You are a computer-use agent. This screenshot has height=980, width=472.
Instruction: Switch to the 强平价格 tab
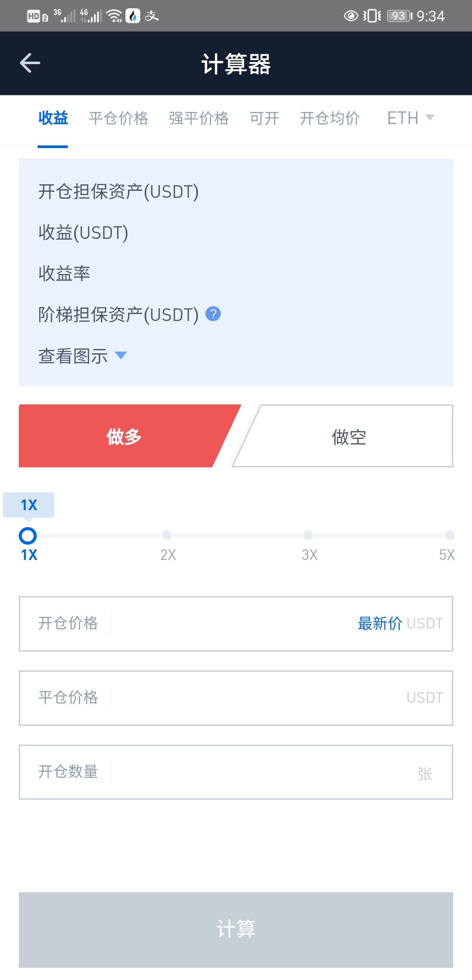click(x=199, y=118)
